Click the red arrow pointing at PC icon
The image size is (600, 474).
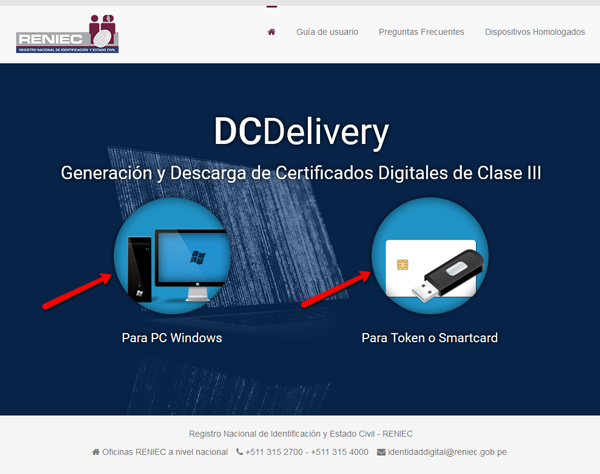tap(76, 289)
